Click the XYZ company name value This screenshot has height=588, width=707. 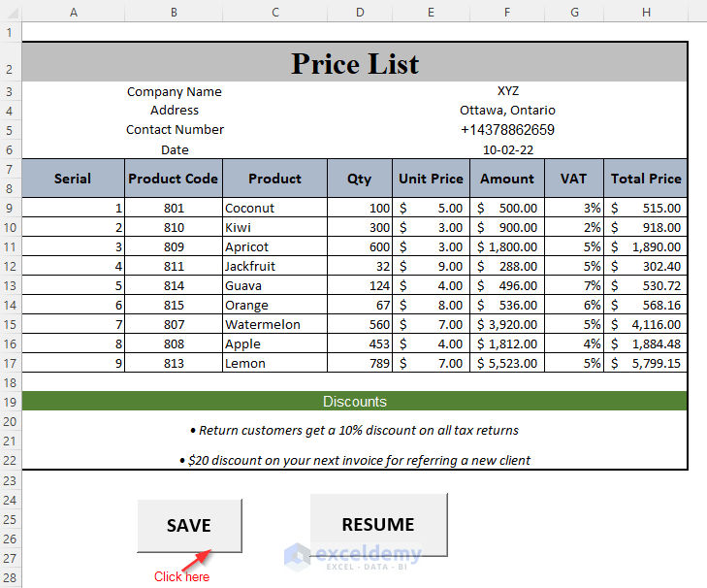click(508, 91)
